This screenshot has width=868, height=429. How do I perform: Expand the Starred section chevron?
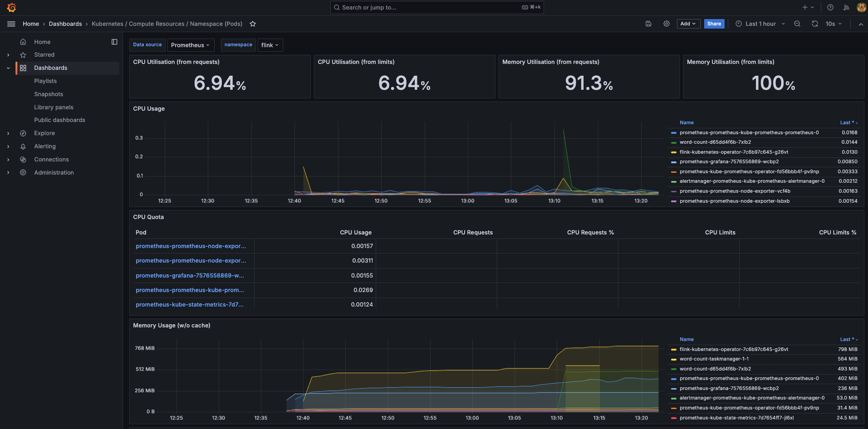tap(8, 55)
